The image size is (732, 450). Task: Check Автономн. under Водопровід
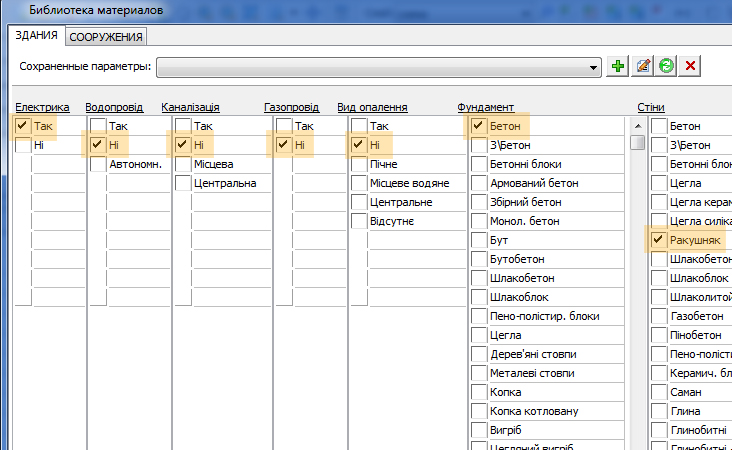tap(98, 164)
